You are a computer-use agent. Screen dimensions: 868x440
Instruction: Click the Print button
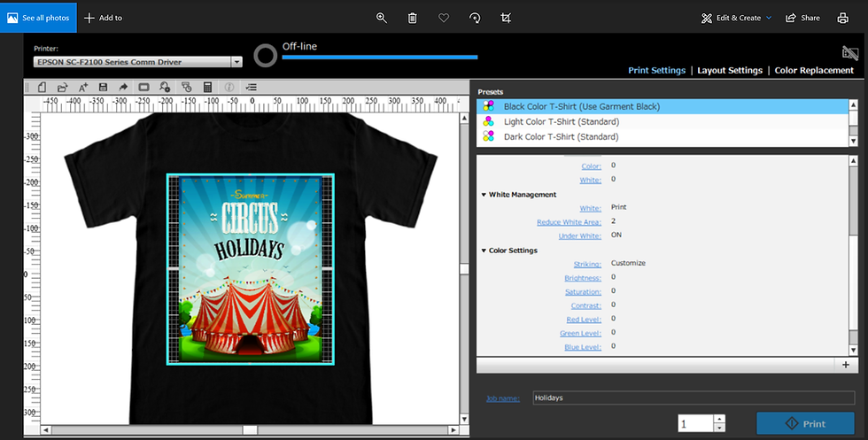coord(805,423)
